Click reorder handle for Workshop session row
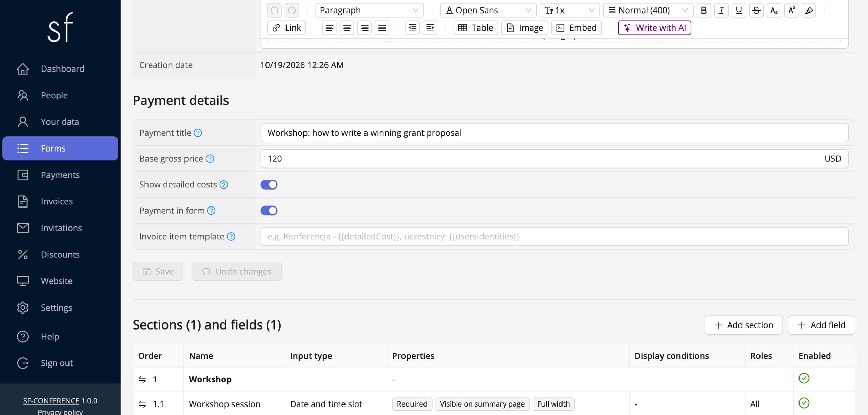Image resolution: width=868 pixels, height=415 pixels. [x=142, y=404]
